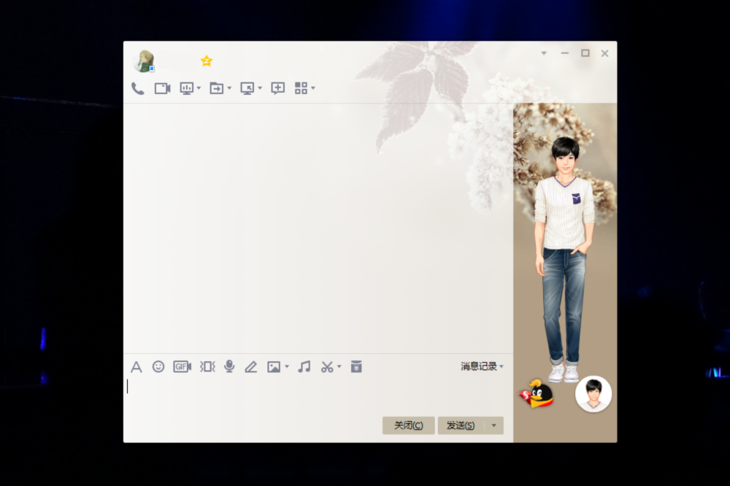Click the music sharing icon
Viewport: 730px width, 486px height.
[x=304, y=367]
